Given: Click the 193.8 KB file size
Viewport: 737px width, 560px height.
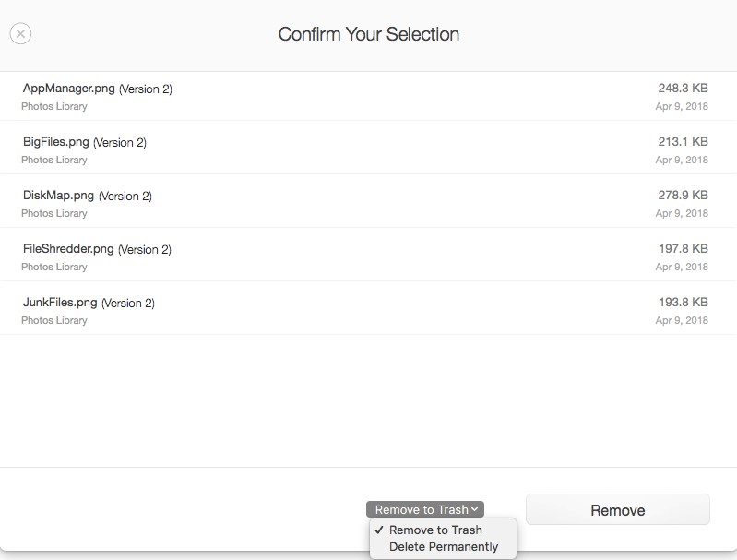Looking at the screenshot, I should pos(683,303).
